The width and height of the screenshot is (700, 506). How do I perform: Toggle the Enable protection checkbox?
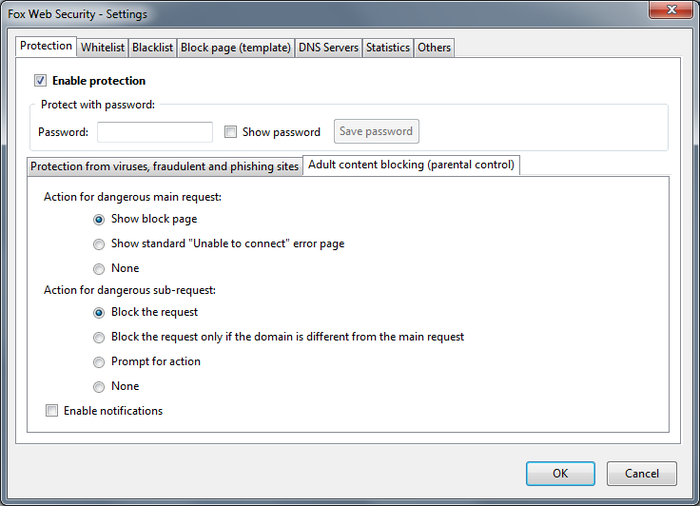[x=40, y=81]
